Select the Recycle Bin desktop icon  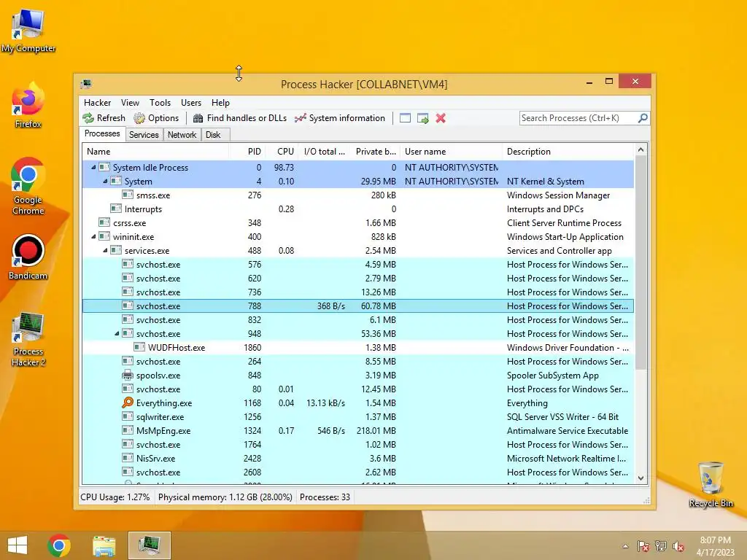[711, 484]
